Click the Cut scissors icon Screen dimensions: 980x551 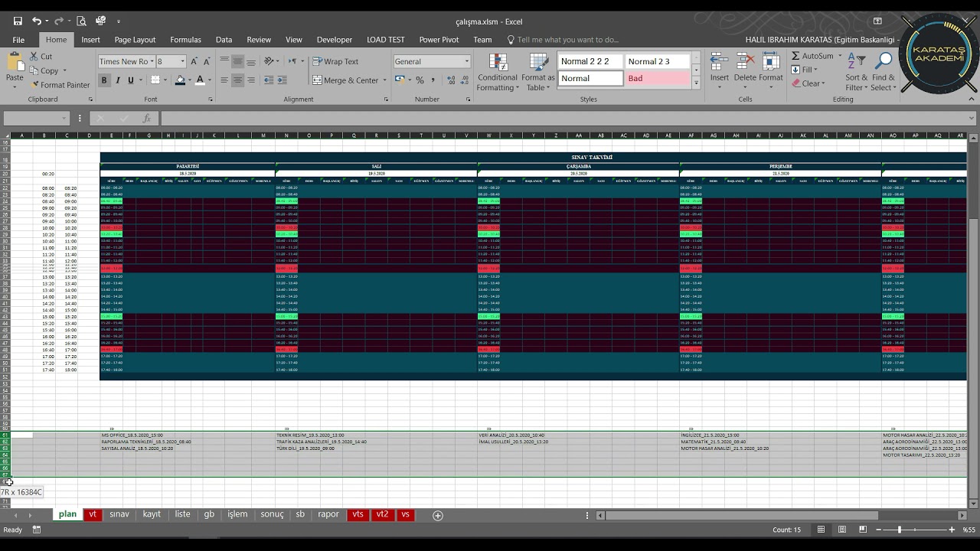coord(35,57)
